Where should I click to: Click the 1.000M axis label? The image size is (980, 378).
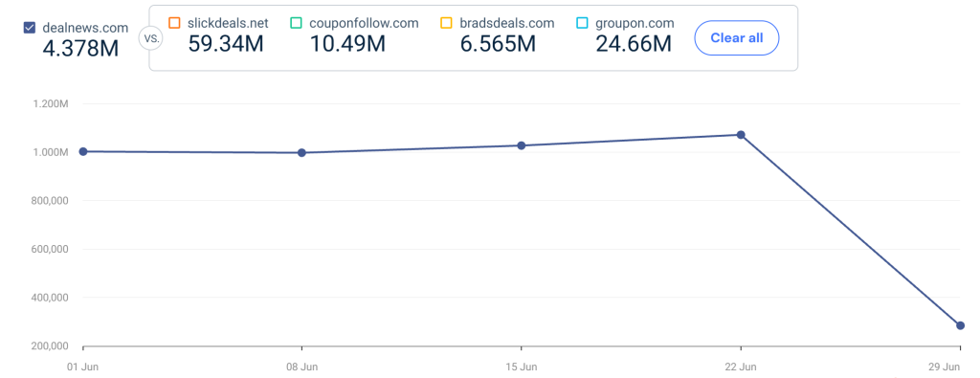point(51,152)
